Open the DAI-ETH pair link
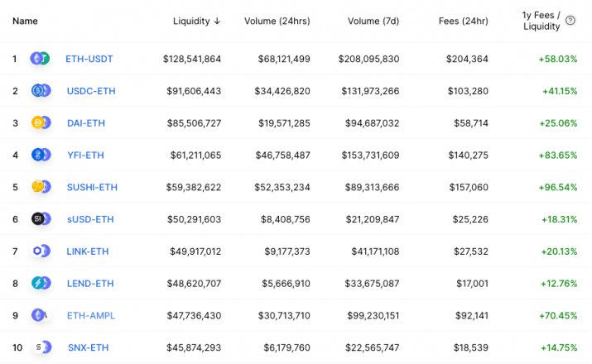Screen dimensions: 592x364 pos(86,123)
